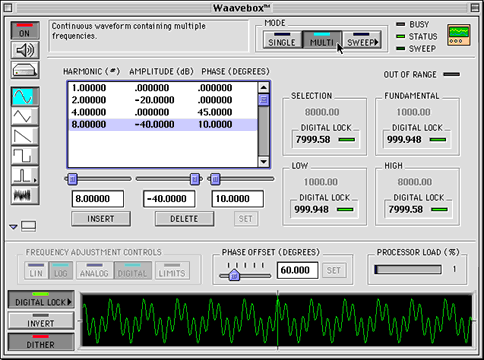Click the speaker audio output icon
484x360 pixels.
25,51
